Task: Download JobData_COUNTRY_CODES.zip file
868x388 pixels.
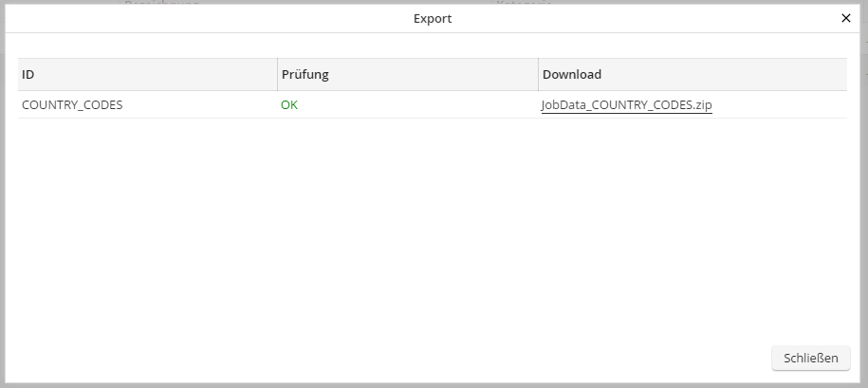Action: point(626,105)
